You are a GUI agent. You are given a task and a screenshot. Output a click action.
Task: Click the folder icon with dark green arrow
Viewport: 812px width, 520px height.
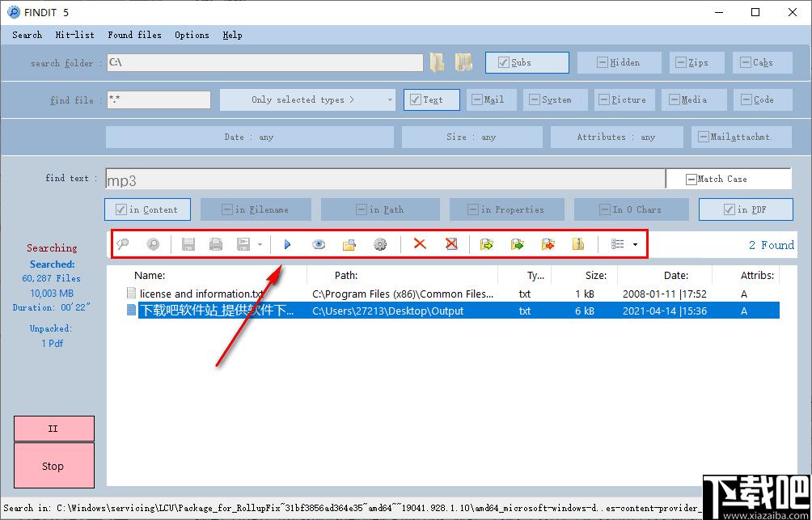click(x=517, y=244)
